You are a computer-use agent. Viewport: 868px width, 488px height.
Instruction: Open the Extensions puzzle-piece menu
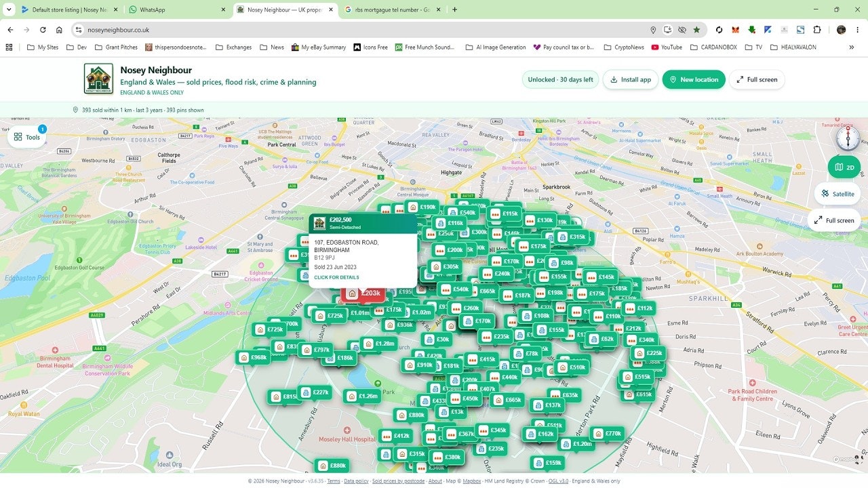click(817, 30)
